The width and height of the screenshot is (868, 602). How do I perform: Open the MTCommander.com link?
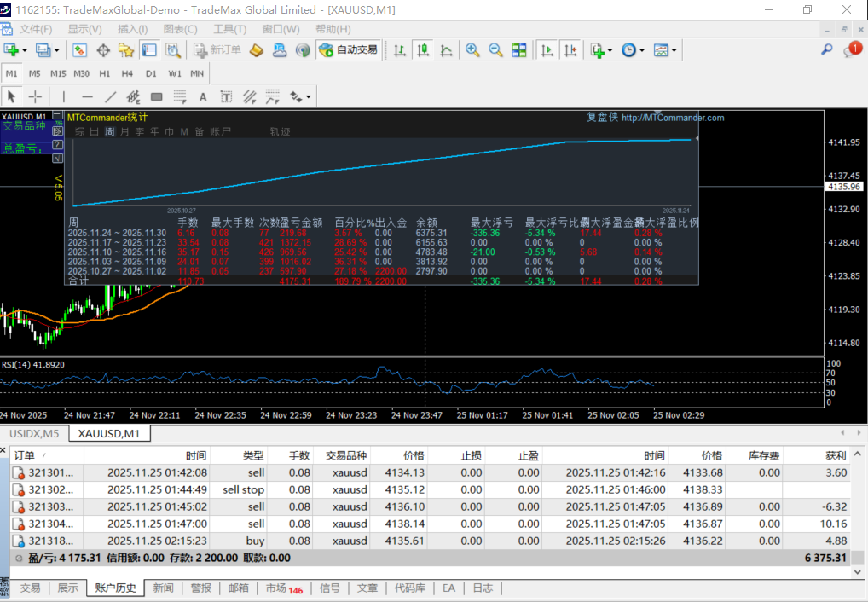(672, 118)
